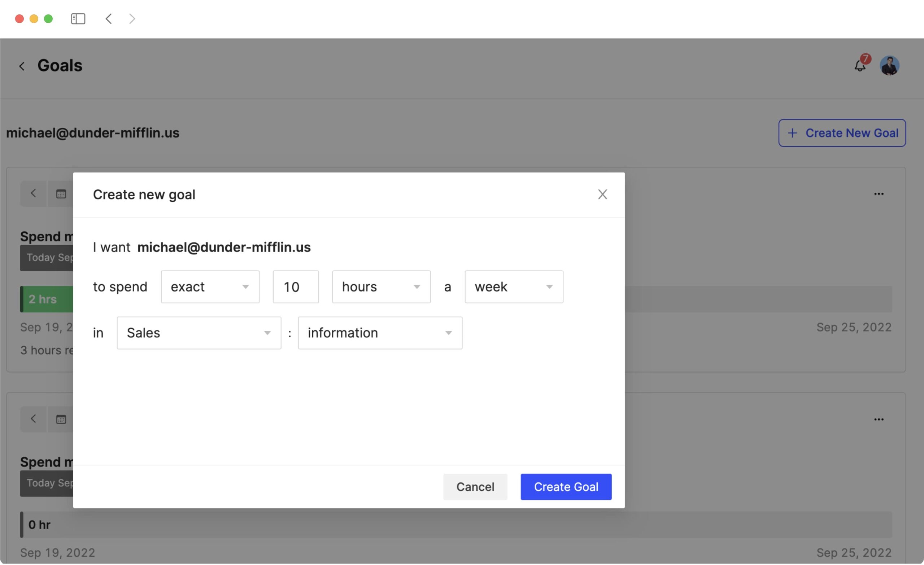The height and width of the screenshot is (565, 924).
Task: Go forward with the window toolbar arrow
Action: point(132,19)
